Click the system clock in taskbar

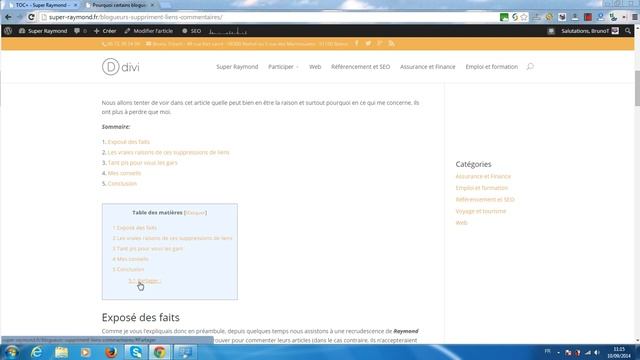tap(619, 352)
